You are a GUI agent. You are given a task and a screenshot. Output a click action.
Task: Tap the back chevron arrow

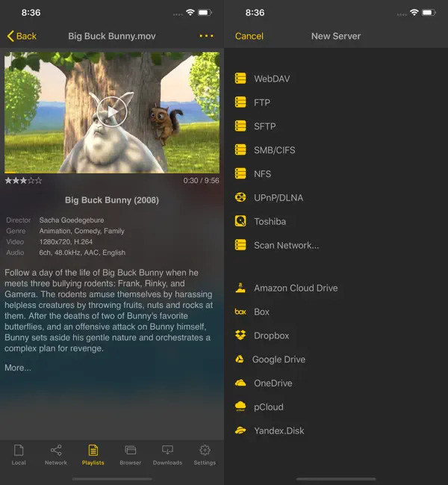pos(10,36)
